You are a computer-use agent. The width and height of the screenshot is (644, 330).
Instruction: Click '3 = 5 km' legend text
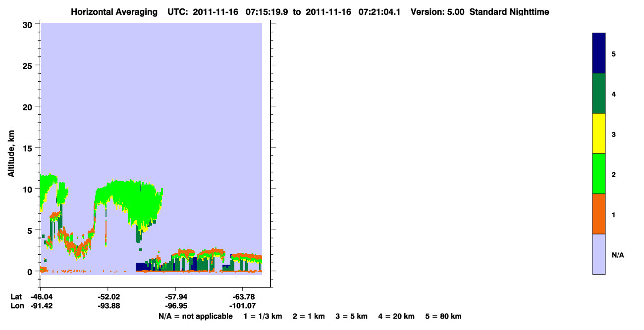tap(352, 316)
